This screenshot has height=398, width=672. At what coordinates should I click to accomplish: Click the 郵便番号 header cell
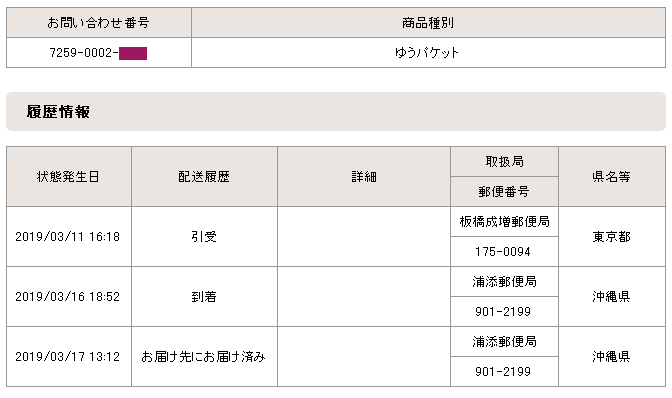(x=504, y=192)
